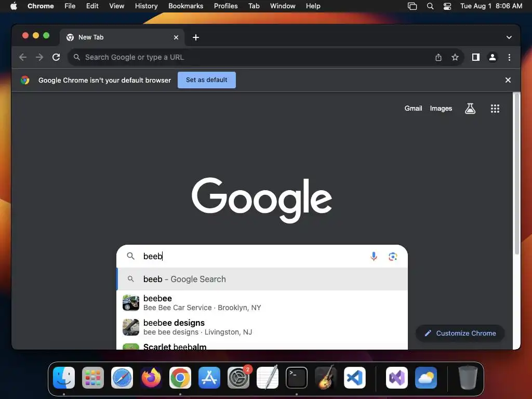Select the 'beeb - Google Search' suggestion
The width and height of the screenshot is (532, 399).
[262, 279]
